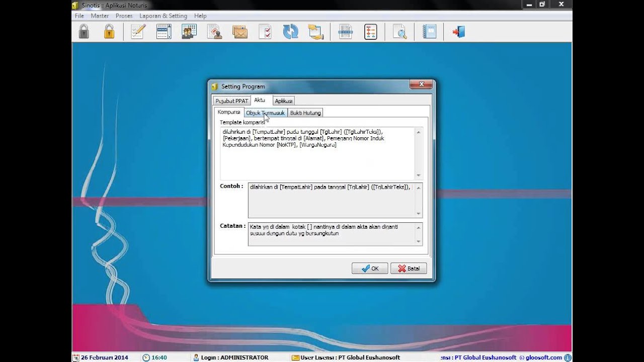Click inside the Contoh text box
Screen dimensions: 644x362
pyautogui.click(x=331, y=200)
